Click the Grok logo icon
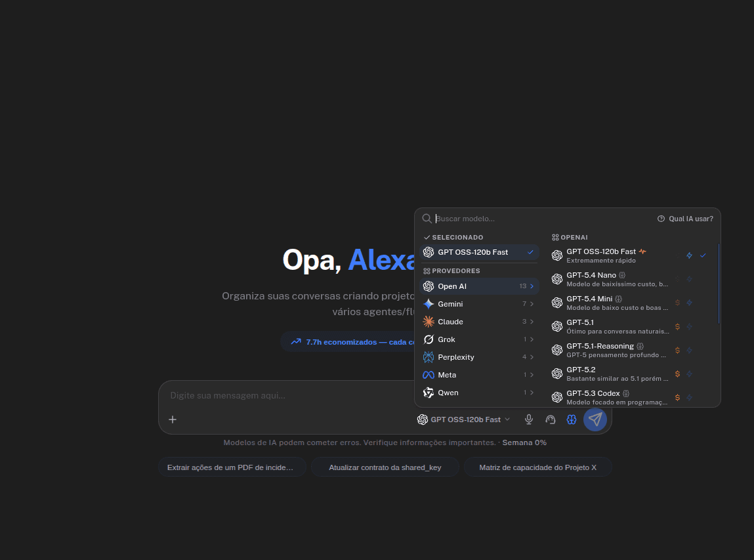This screenshot has height=560, width=754. (429, 339)
